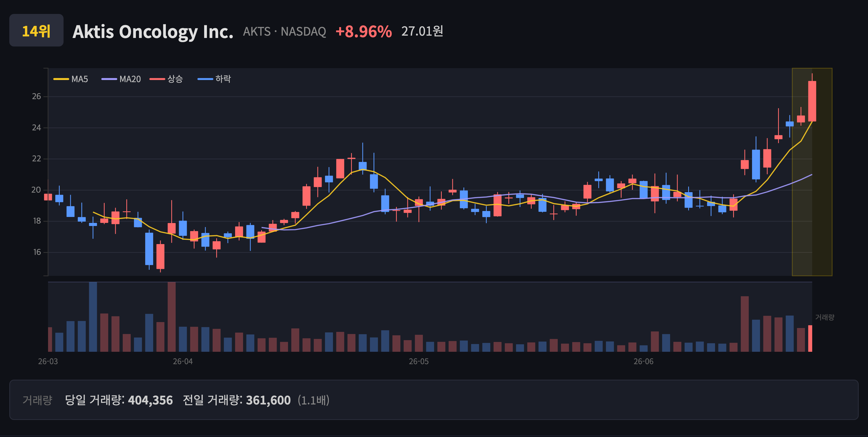The height and width of the screenshot is (437, 868).
Task: Click the 26-06 date axis label
Action: pyautogui.click(x=643, y=362)
